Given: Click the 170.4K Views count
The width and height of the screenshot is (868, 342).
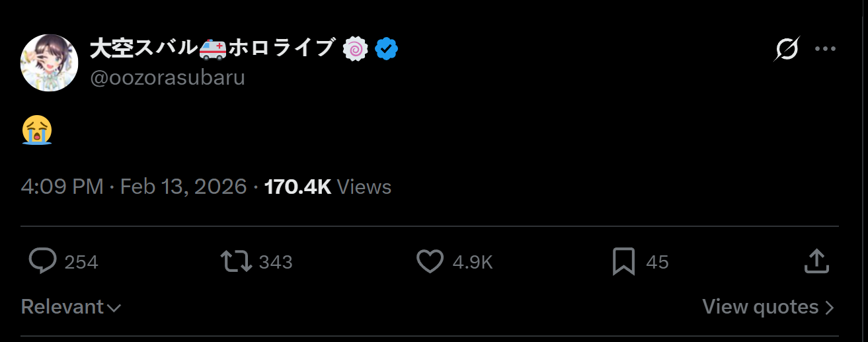Looking at the screenshot, I should [x=328, y=187].
